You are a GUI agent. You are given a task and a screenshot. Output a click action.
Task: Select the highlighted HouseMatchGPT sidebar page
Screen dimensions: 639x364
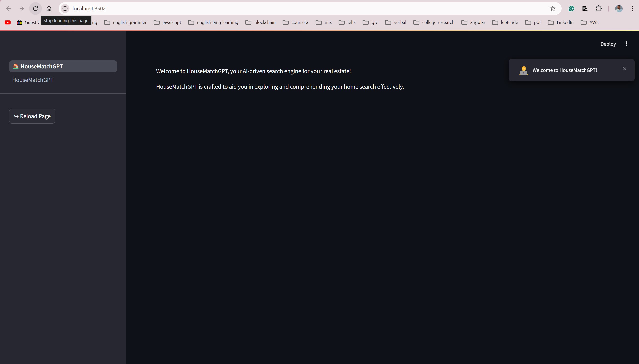[x=63, y=66]
